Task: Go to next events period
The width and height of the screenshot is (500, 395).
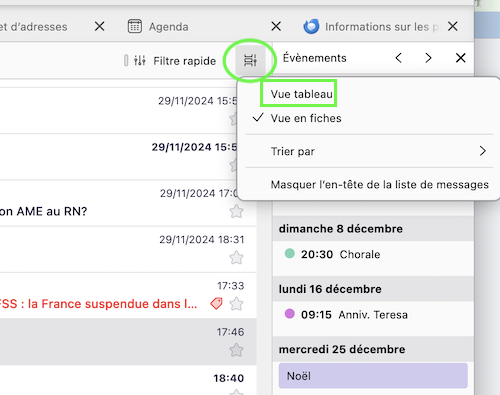Action: tap(428, 58)
